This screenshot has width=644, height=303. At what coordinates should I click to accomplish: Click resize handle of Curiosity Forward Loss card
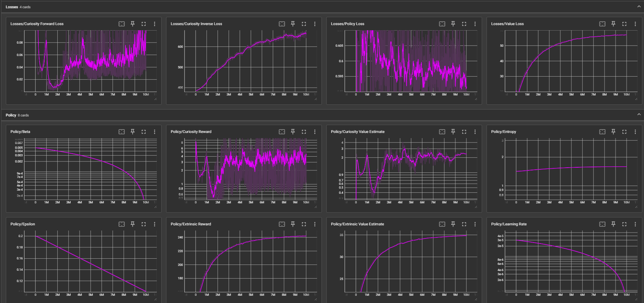tap(155, 99)
